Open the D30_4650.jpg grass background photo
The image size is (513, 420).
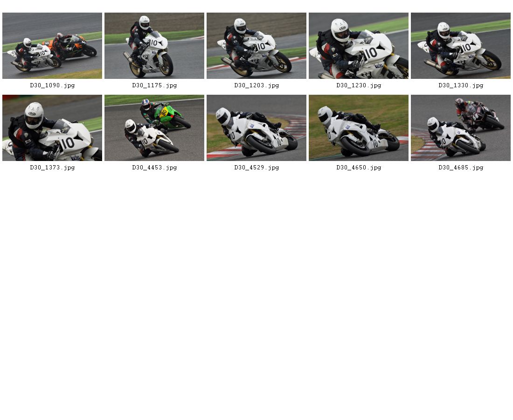tap(359, 128)
